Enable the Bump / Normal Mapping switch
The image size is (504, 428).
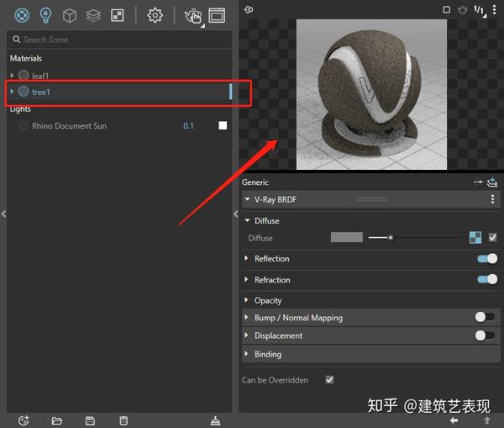[485, 317]
